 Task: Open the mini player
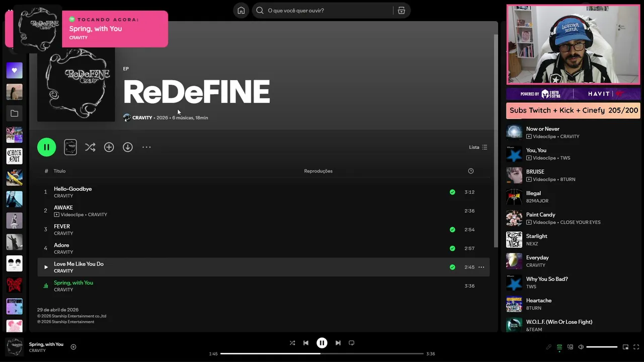pos(626,347)
